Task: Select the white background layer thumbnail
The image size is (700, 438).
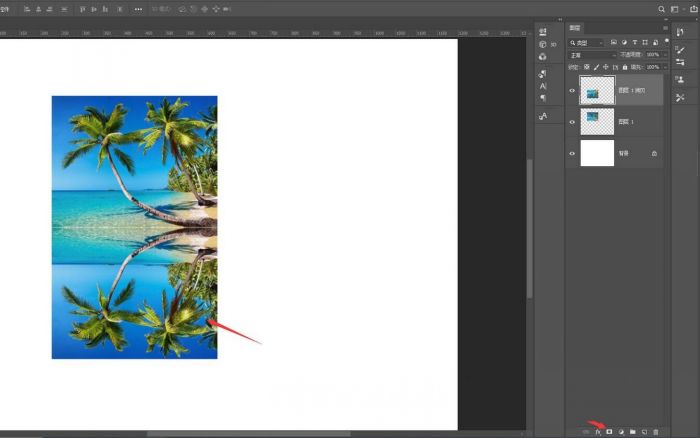Action: pyautogui.click(x=597, y=153)
